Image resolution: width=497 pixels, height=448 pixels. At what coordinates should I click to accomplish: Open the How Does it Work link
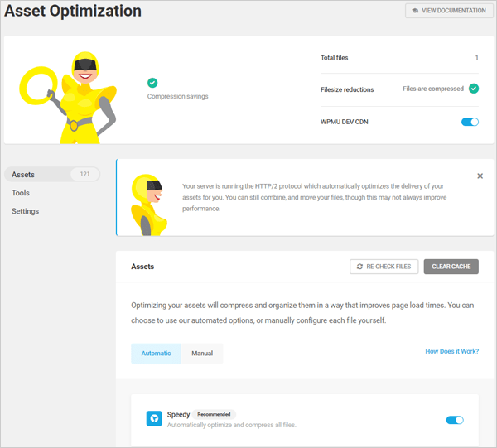click(451, 351)
